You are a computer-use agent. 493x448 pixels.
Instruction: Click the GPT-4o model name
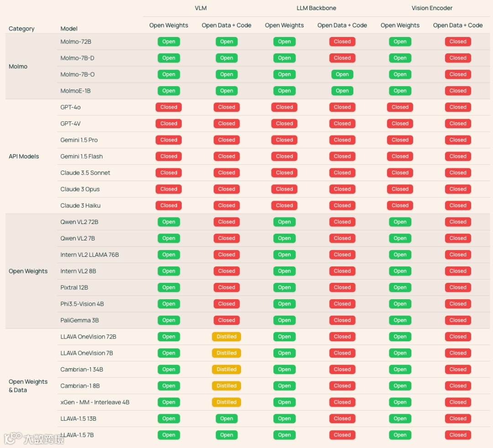[70, 107]
